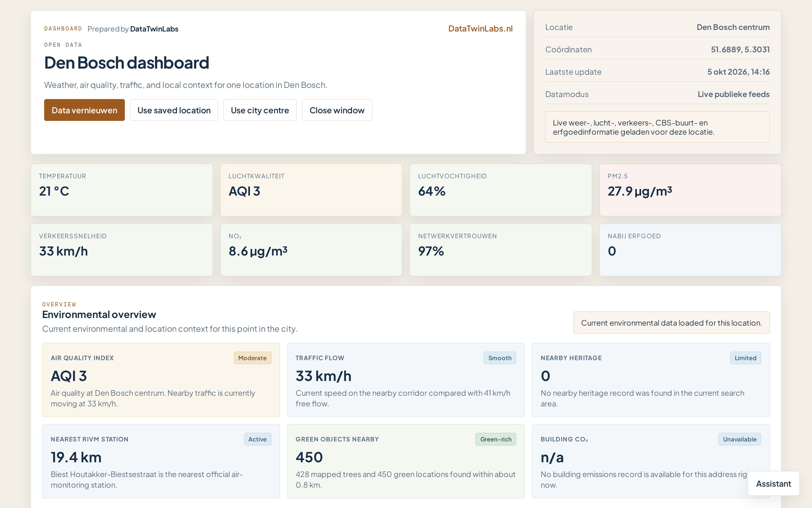The width and height of the screenshot is (812, 508).
Task: Click the Verkeerssnelheid 33 km/h tile
Action: pyautogui.click(x=122, y=250)
